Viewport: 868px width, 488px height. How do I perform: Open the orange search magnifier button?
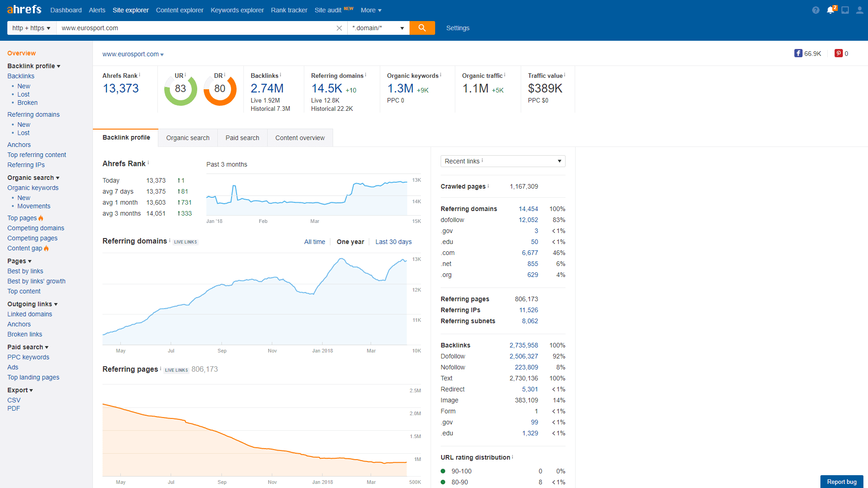tap(421, 27)
